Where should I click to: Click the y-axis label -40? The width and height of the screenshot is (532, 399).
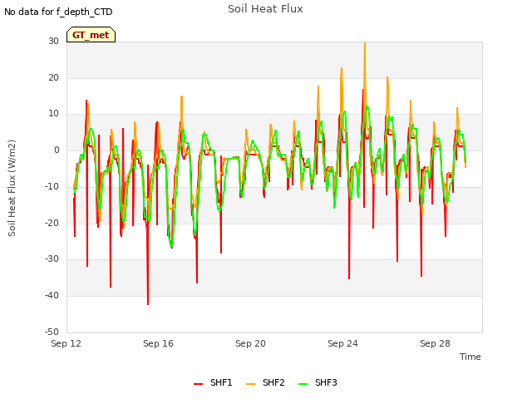(52, 296)
